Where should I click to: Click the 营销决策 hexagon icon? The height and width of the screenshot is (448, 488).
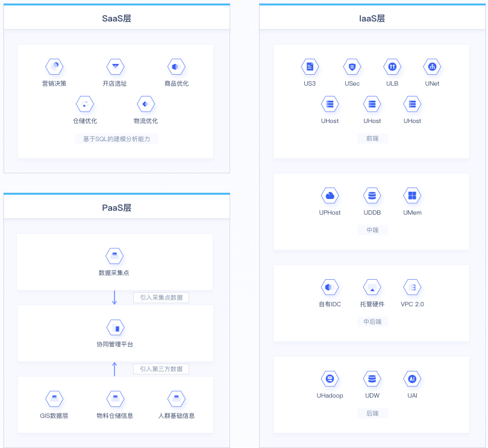pos(54,66)
